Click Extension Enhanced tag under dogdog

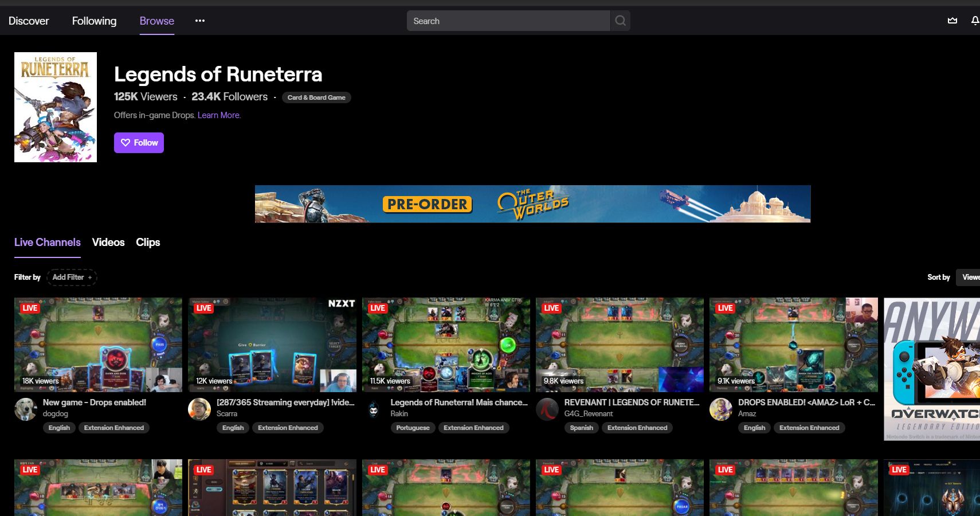[x=114, y=428]
